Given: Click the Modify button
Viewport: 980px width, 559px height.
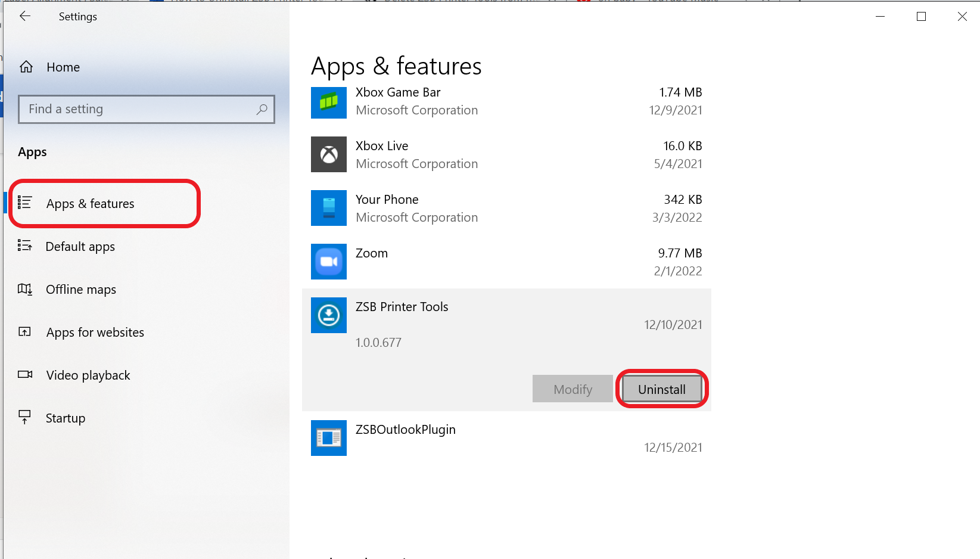Looking at the screenshot, I should [573, 389].
